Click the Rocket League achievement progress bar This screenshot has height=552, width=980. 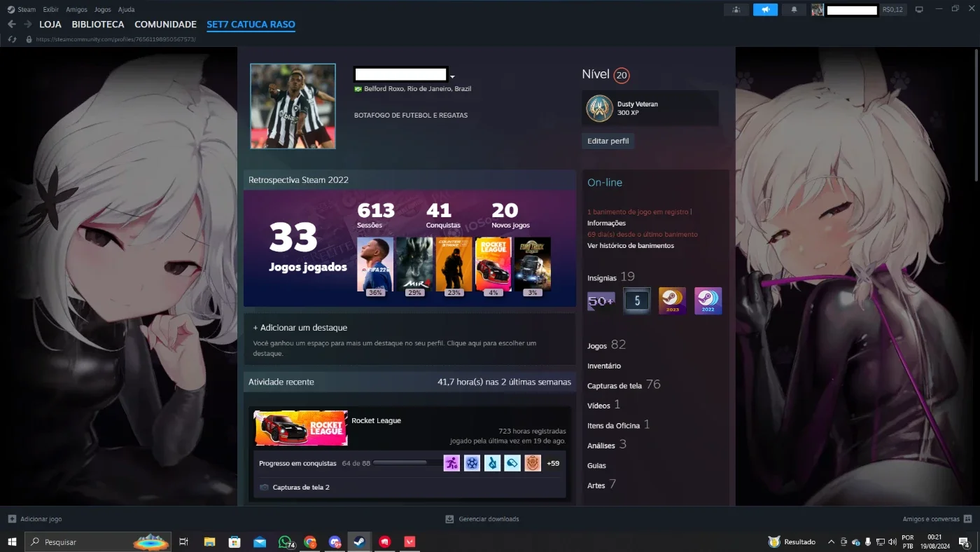[x=407, y=463]
